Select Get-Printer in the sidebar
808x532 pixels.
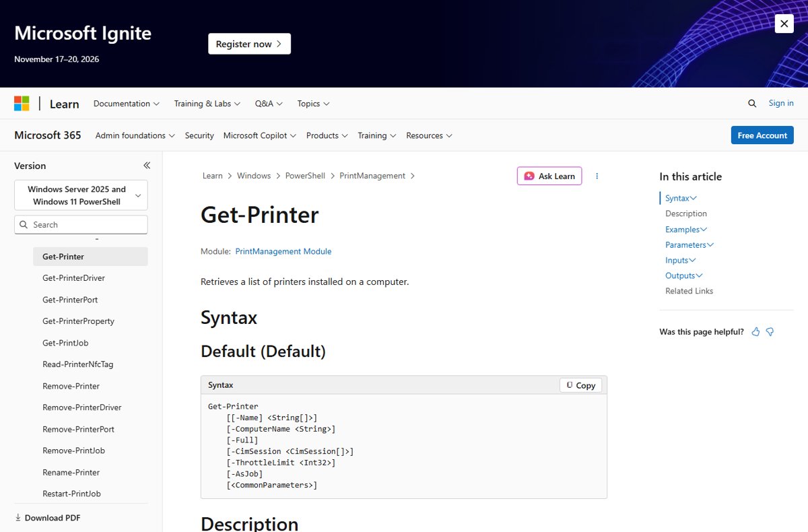pos(90,257)
